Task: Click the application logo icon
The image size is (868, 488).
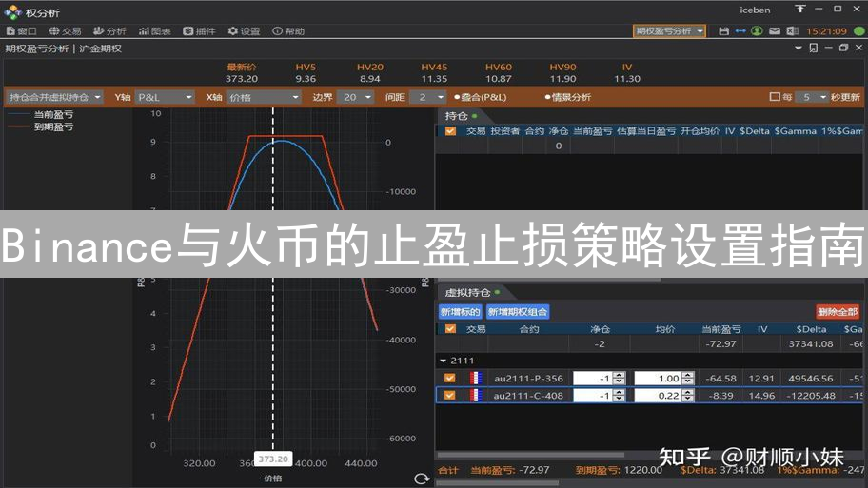Action: pyautogui.click(x=12, y=11)
